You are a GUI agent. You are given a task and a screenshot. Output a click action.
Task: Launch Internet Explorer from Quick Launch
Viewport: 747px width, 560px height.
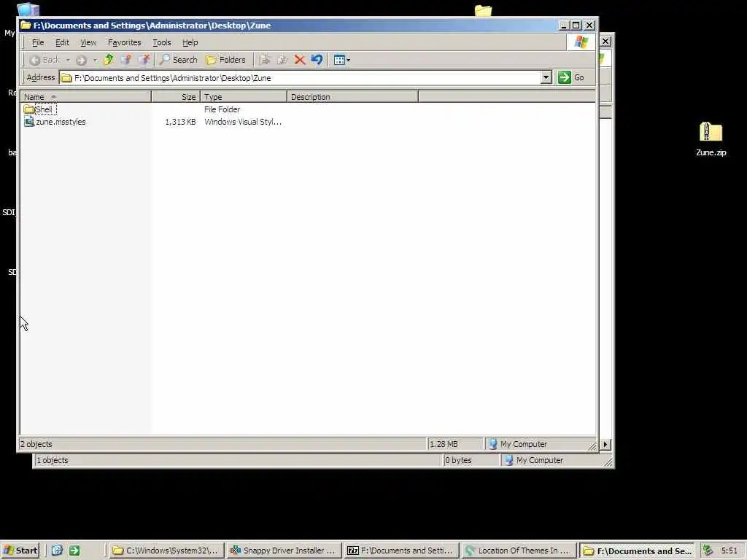(x=57, y=551)
